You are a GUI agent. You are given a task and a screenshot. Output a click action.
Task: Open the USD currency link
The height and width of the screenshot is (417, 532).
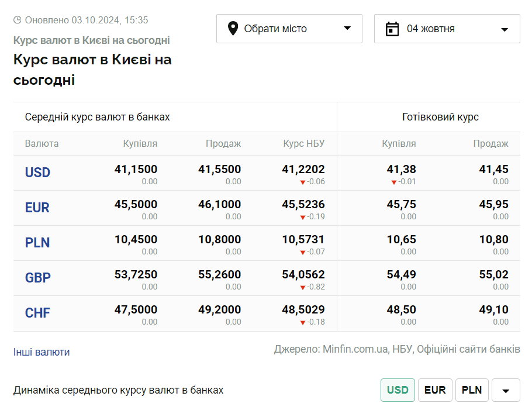(37, 173)
